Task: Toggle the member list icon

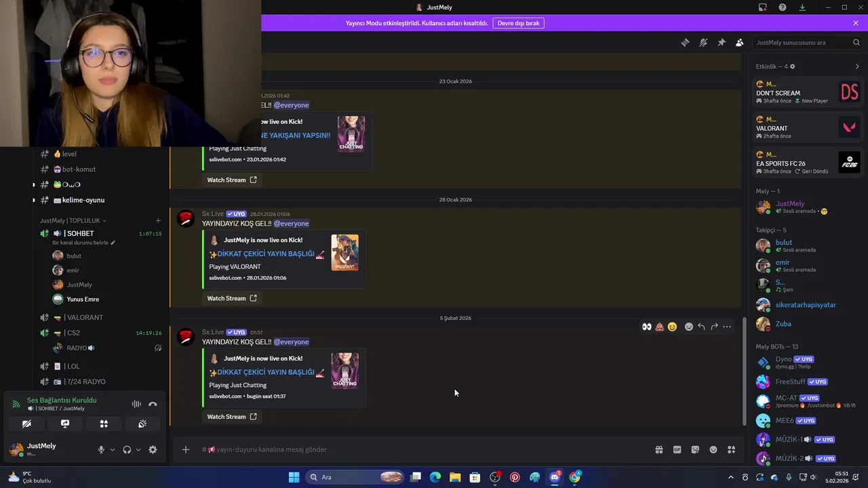Action: pos(740,42)
